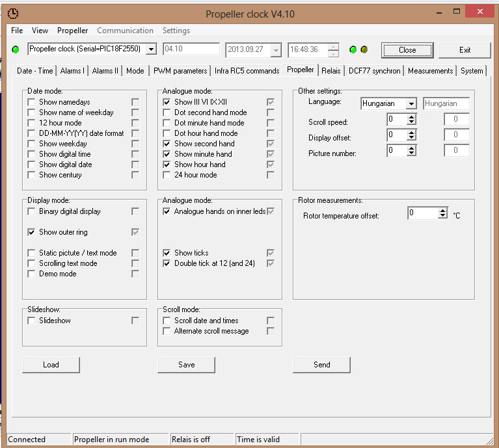Toggle Double tick at 12 checkbox
The width and height of the screenshot is (499, 448).
(x=167, y=263)
